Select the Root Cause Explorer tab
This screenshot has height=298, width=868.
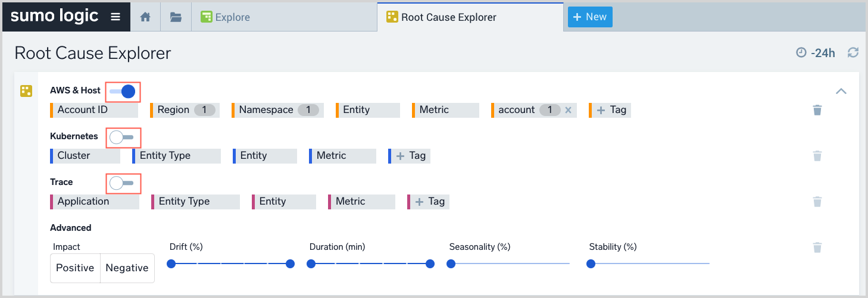pyautogui.click(x=448, y=17)
